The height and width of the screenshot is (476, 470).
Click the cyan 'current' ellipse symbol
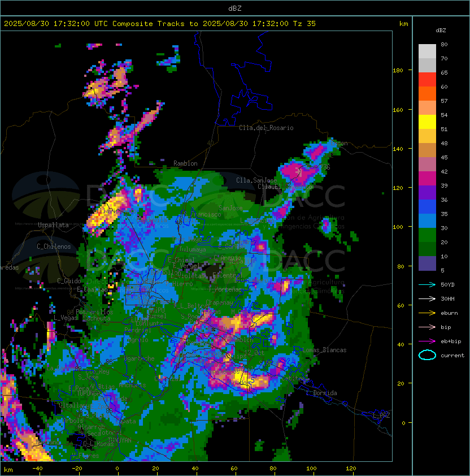(x=427, y=355)
